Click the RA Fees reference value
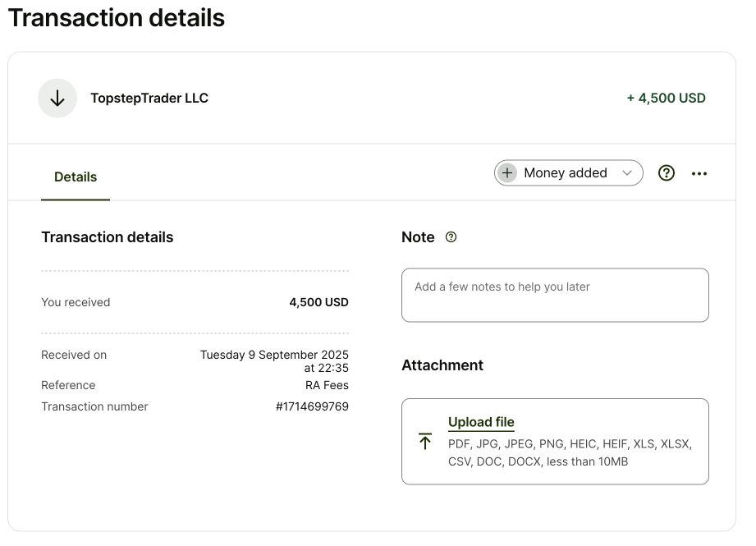 click(327, 385)
